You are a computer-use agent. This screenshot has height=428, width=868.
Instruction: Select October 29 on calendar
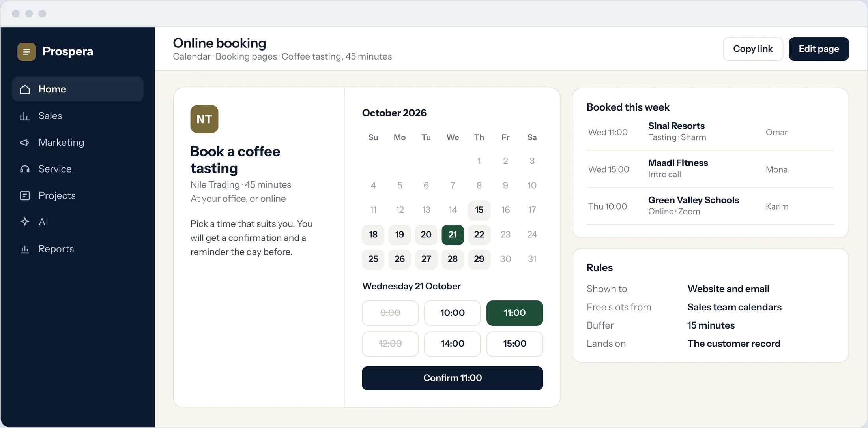tap(479, 259)
